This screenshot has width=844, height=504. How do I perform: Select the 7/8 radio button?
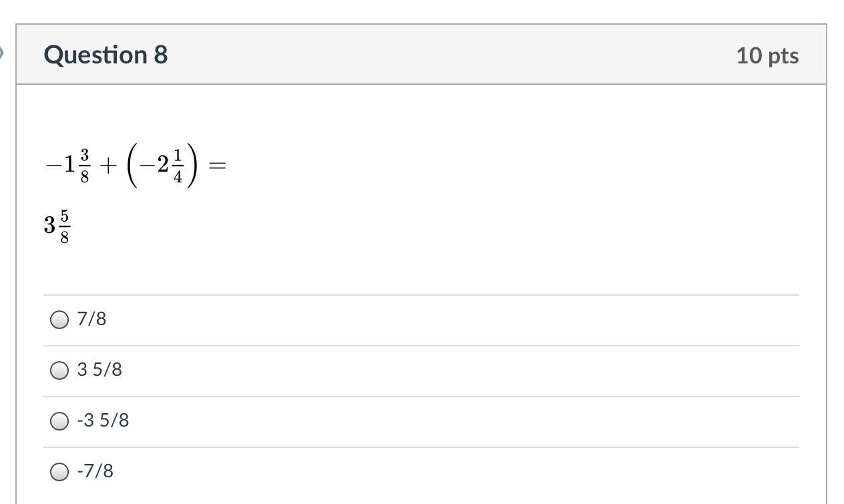click(x=59, y=320)
